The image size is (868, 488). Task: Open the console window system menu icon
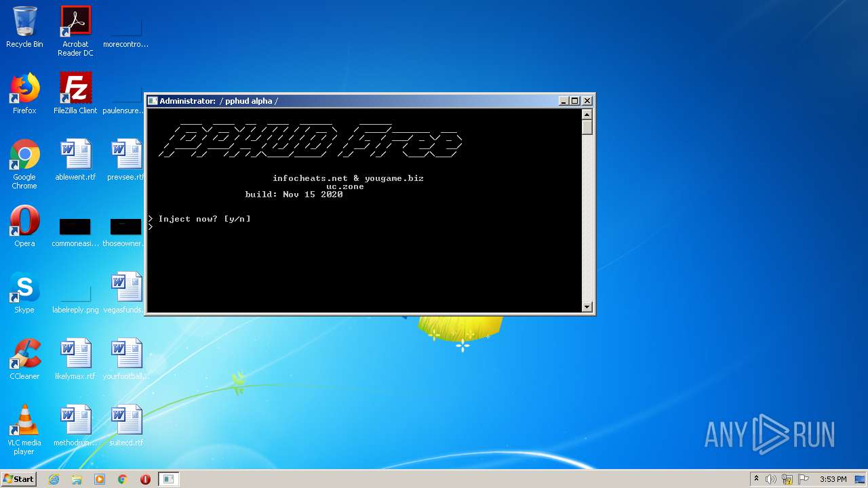point(153,101)
